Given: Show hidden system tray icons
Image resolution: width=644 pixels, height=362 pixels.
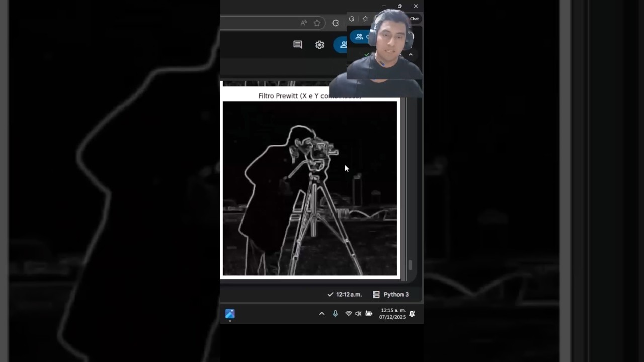Looking at the screenshot, I should 321,314.
